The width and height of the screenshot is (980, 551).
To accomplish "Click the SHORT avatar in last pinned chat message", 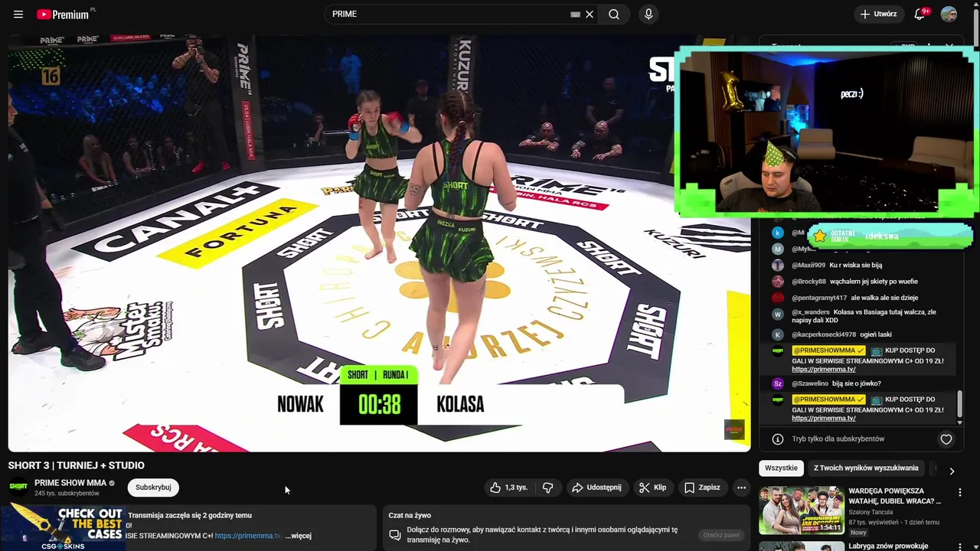I will pos(778,399).
